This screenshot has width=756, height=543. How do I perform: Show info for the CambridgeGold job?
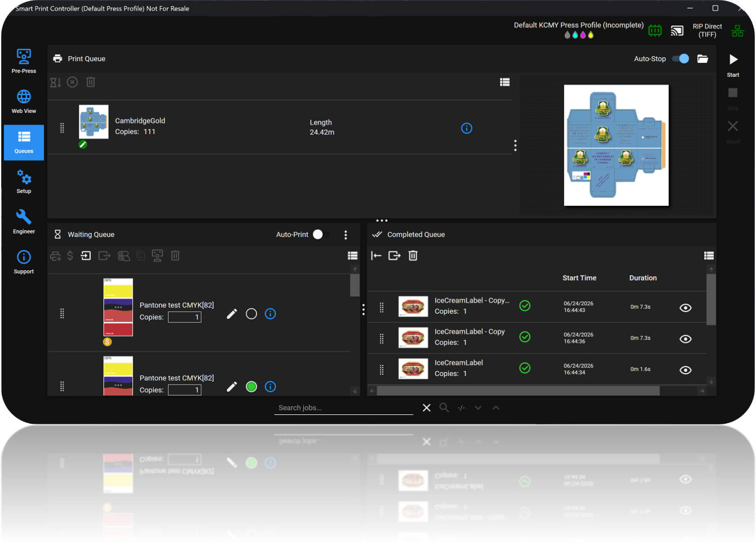[466, 128]
